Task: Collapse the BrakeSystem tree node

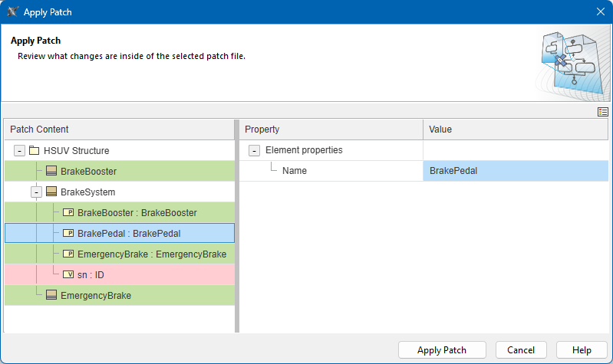Action: (36, 192)
